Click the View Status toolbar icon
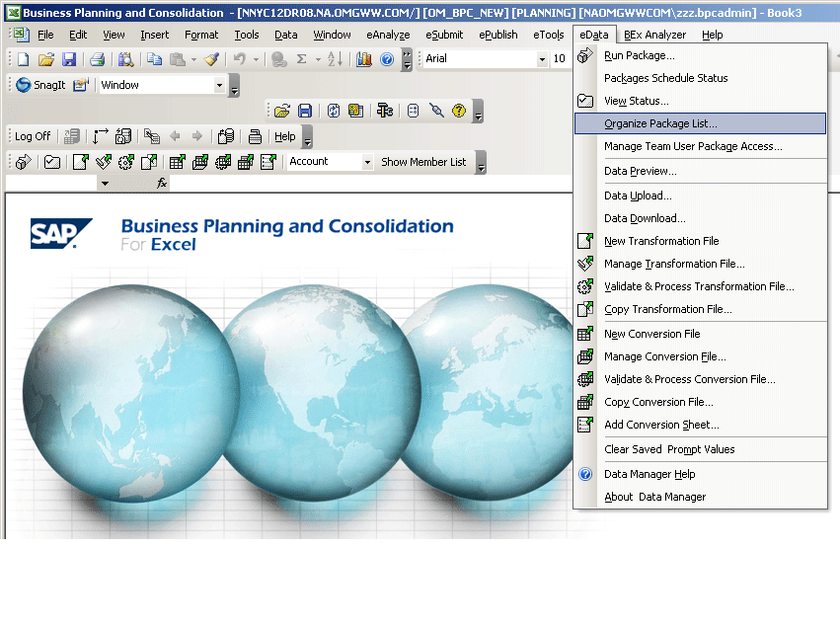The height and width of the screenshot is (626, 840). click(52, 162)
